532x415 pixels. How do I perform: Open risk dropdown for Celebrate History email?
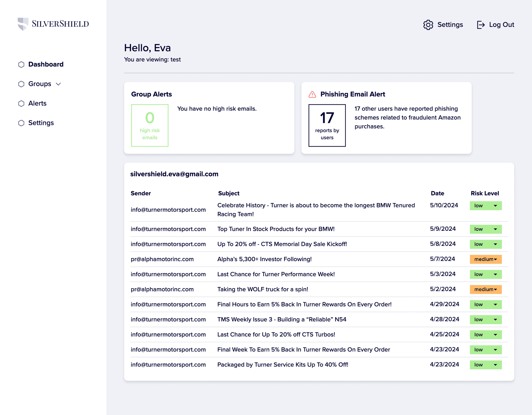486,206
